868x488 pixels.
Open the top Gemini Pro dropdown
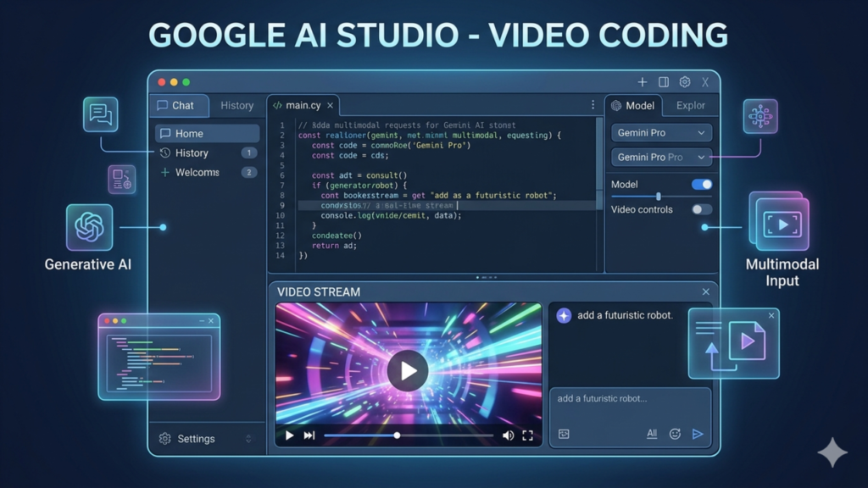click(x=661, y=132)
